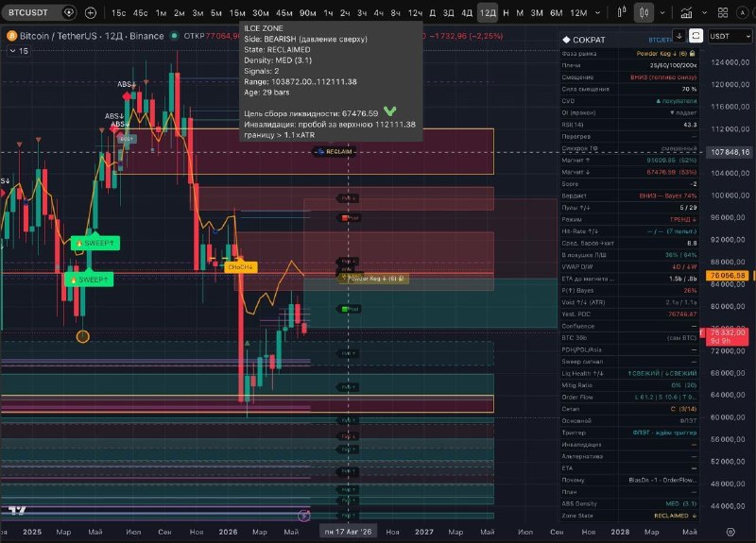Click the add symbol plus icon
This screenshot has width=756, height=543.
click(90, 13)
